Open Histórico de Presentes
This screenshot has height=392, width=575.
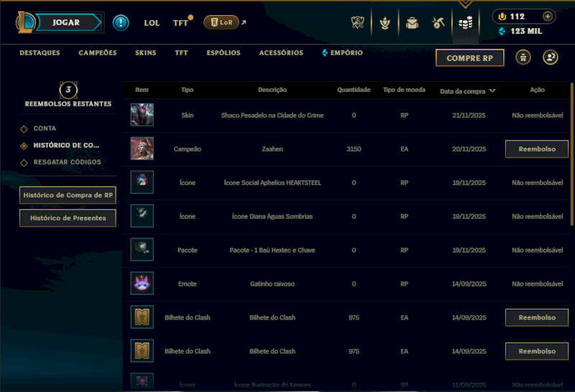tap(68, 218)
